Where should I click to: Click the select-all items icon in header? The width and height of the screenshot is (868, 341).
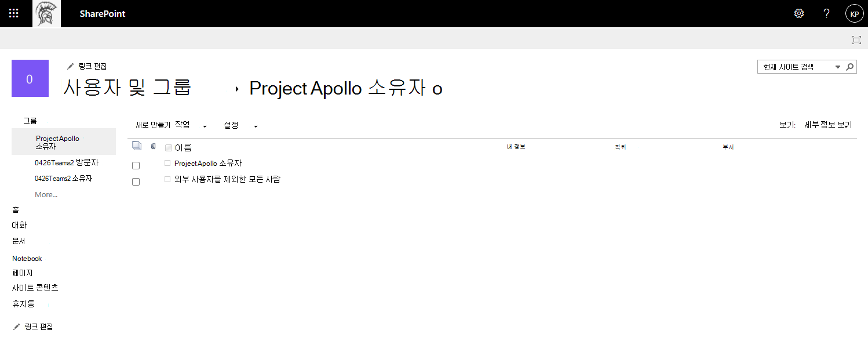pos(137,146)
